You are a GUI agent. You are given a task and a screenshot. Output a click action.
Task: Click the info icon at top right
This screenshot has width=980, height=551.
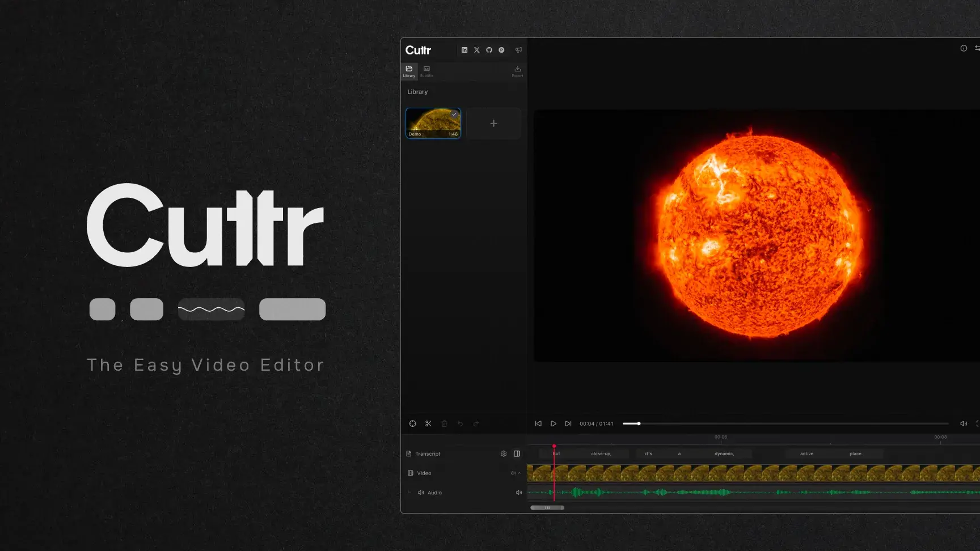964,48
